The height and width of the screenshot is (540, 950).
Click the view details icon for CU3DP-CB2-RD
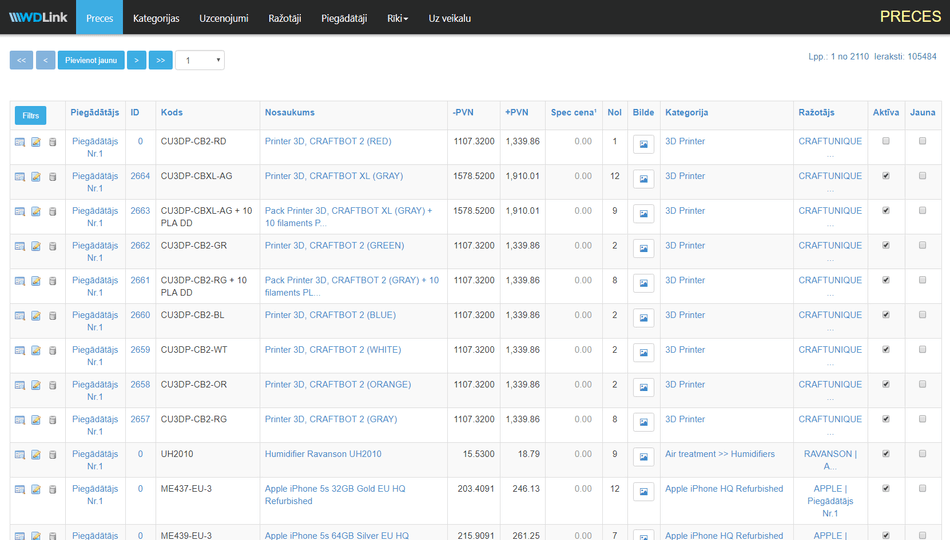pyautogui.click(x=20, y=142)
